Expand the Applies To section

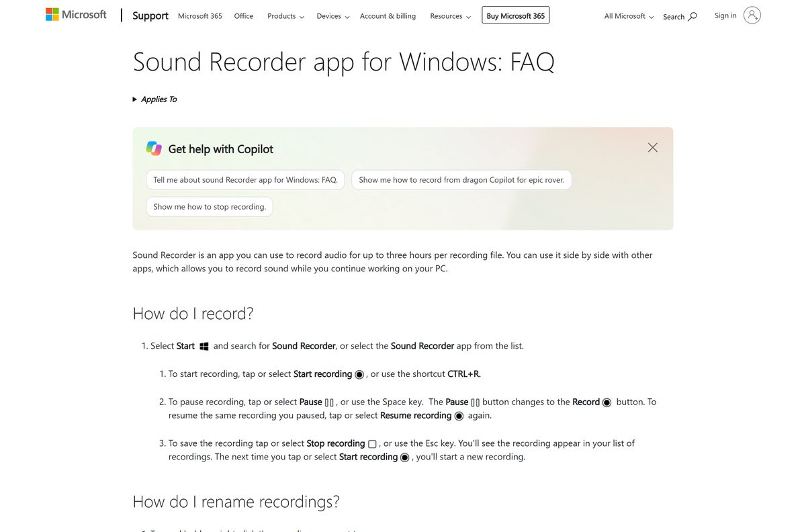point(155,99)
